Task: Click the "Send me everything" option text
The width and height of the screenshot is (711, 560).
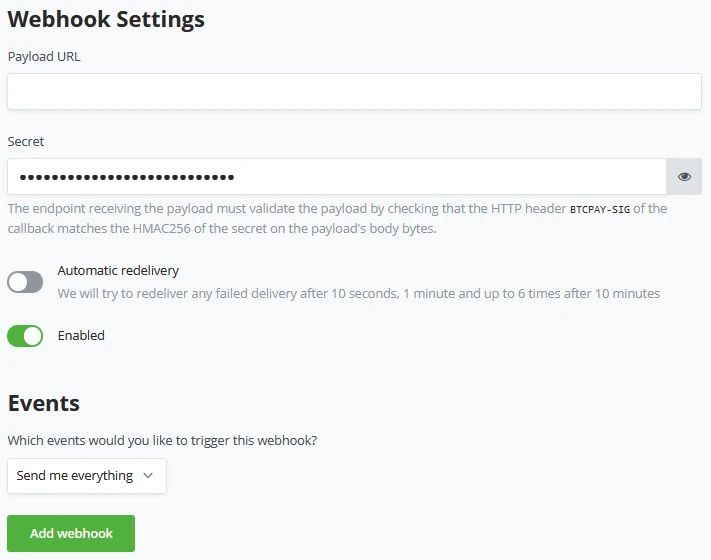Action: point(75,476)
